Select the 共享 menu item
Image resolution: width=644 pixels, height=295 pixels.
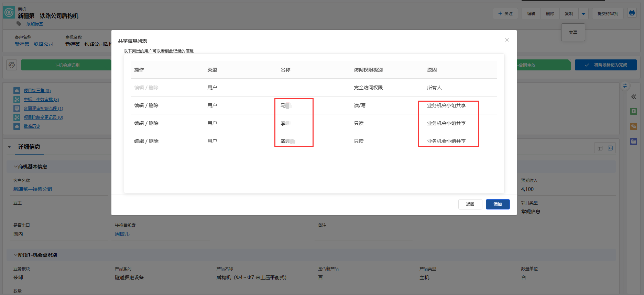[x=573, y=32]
